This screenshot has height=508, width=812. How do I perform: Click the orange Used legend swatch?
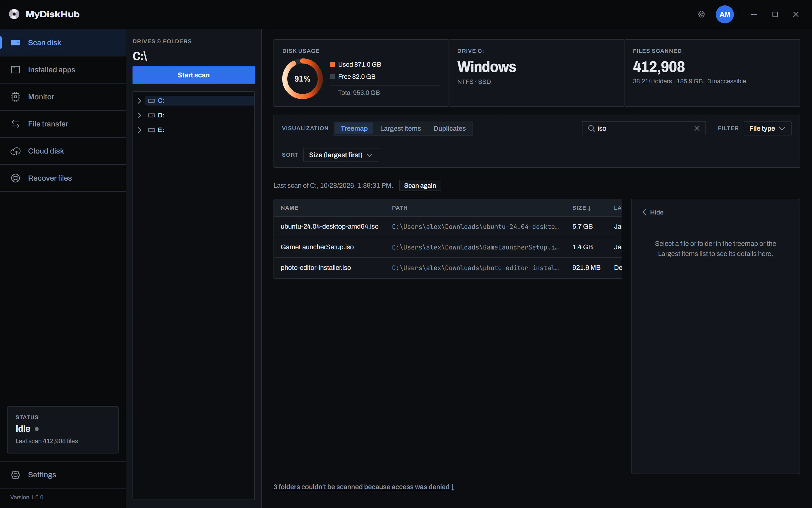tap(332, 65)
